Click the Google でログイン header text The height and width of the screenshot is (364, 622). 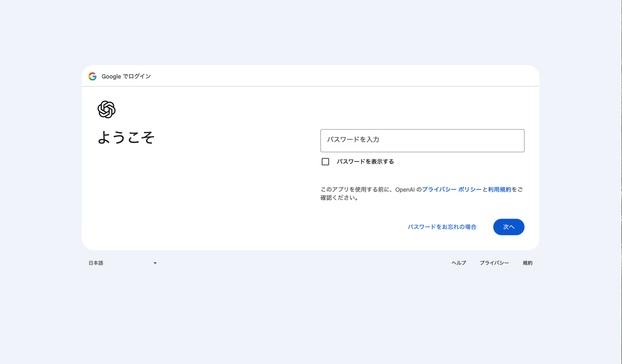(x=126, y=76)
